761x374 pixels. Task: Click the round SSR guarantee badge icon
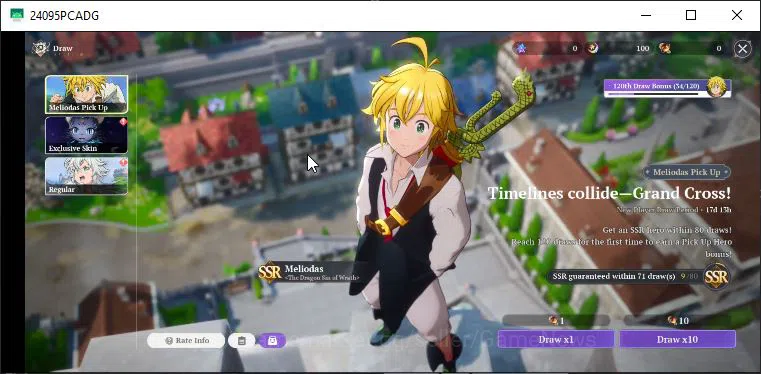(x=716, y=277)
